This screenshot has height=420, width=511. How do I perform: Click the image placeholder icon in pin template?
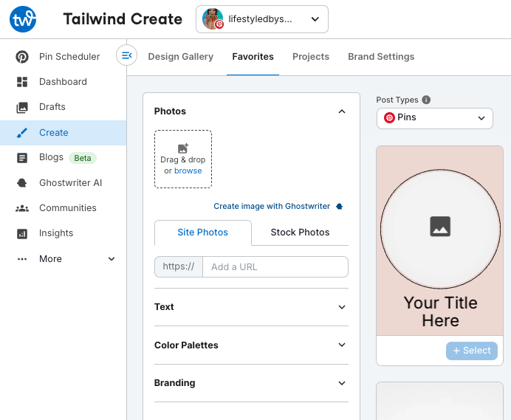[440, 226]
